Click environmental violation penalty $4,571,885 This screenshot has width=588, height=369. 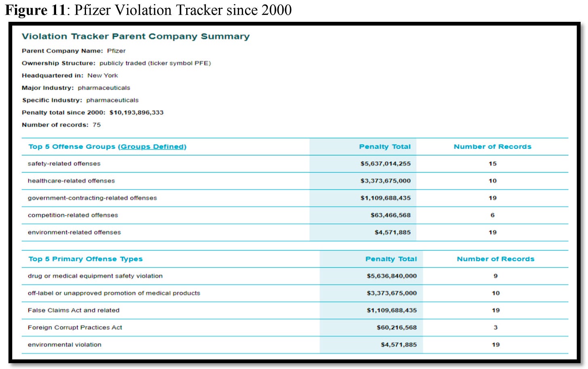coord(399,345)
